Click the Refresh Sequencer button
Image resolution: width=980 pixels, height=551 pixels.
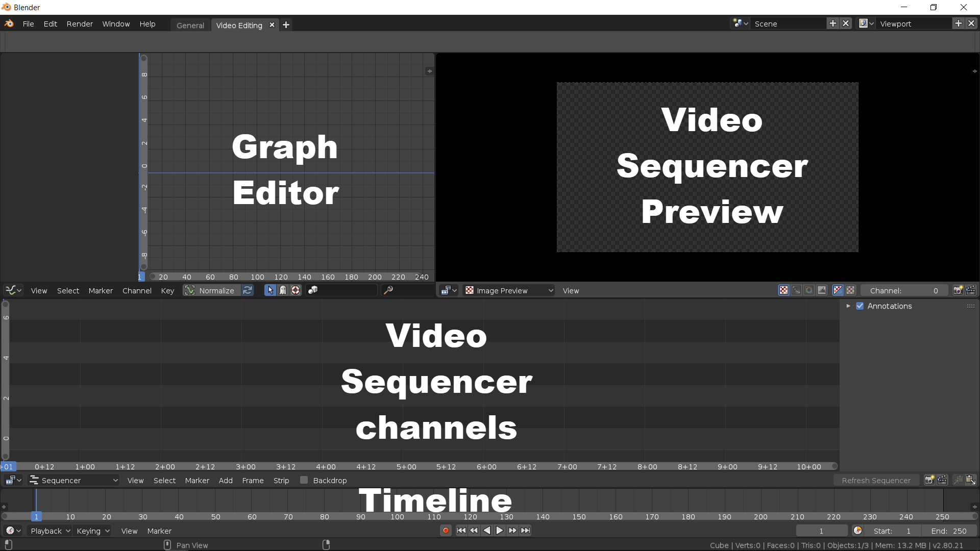tap(876, 480)
